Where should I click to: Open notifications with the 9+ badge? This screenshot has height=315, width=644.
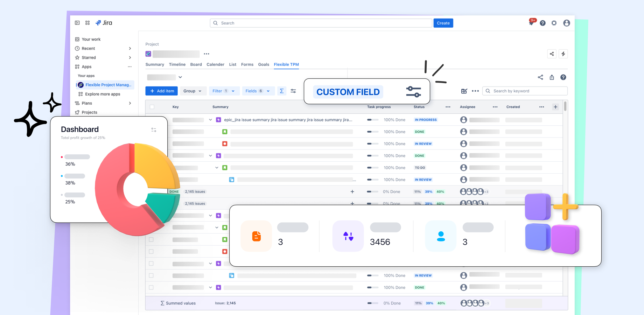[x=532, y=22]
